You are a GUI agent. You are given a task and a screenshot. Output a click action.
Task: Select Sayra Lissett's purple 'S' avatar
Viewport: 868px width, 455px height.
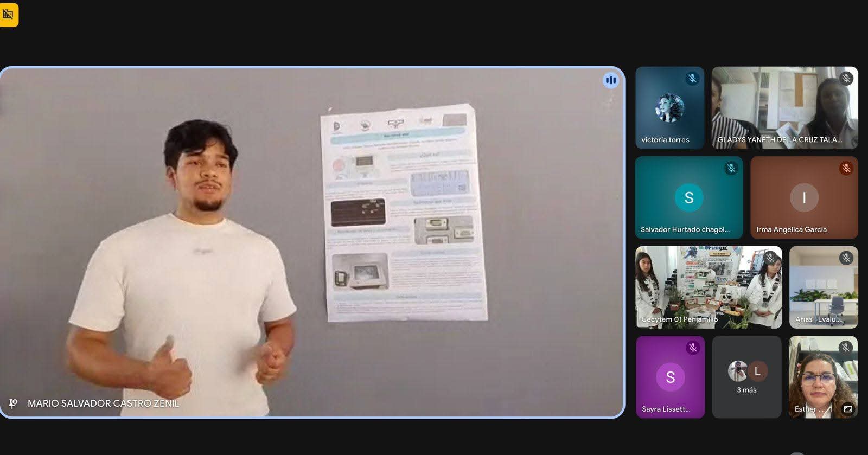[x=670, y=377]
